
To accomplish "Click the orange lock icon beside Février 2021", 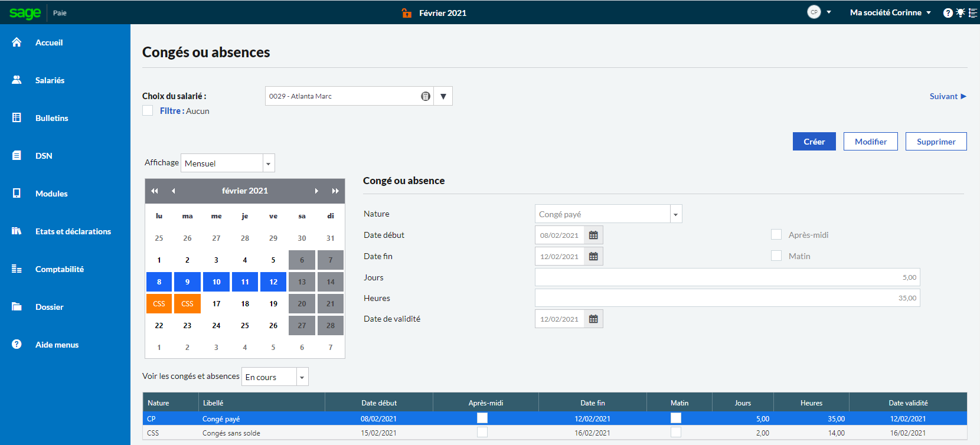I will coord(406,13).
